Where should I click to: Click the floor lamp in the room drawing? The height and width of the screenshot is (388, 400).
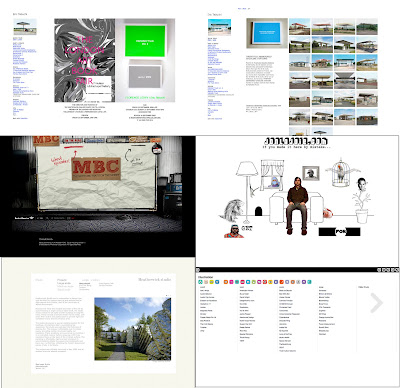(x=247, y=192)
